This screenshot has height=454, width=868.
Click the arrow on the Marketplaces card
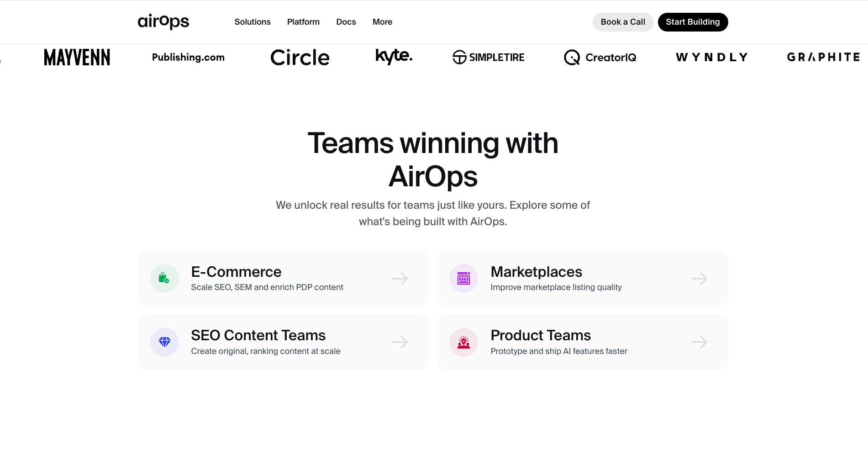tap(699, 279)
